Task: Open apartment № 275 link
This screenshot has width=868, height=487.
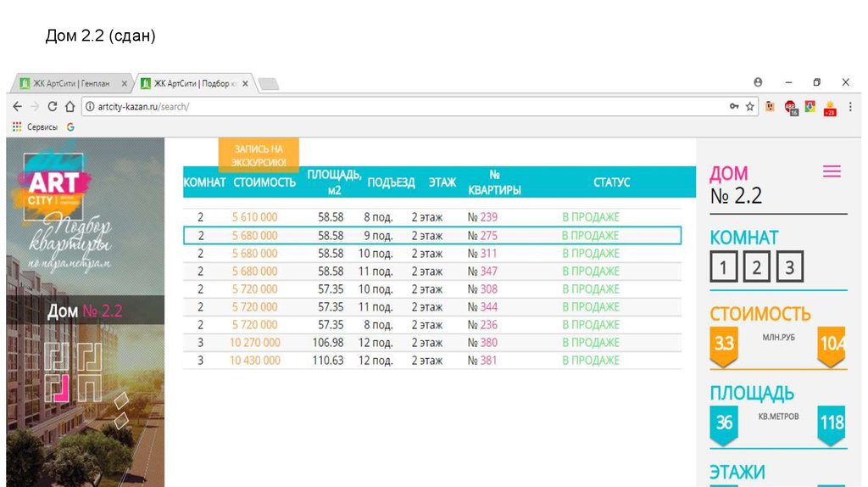Action: [x=482, y=236]
